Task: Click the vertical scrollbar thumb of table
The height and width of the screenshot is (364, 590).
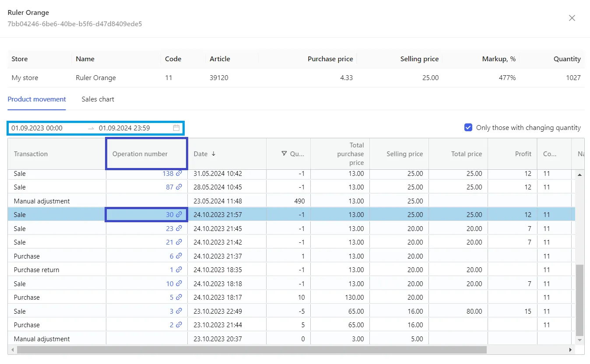Action: [580, 300]
